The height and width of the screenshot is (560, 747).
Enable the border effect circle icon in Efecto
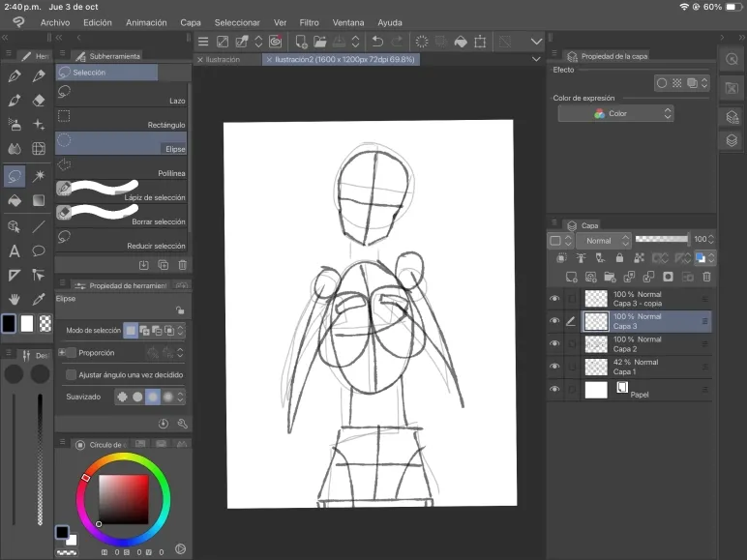[662, 83]
